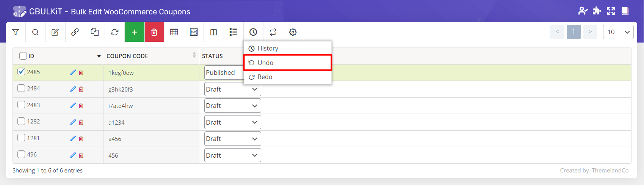Click the pencil edit icon for coupon 2484
The height and width of the screenshot is (185, 644).
coord(73,89)
